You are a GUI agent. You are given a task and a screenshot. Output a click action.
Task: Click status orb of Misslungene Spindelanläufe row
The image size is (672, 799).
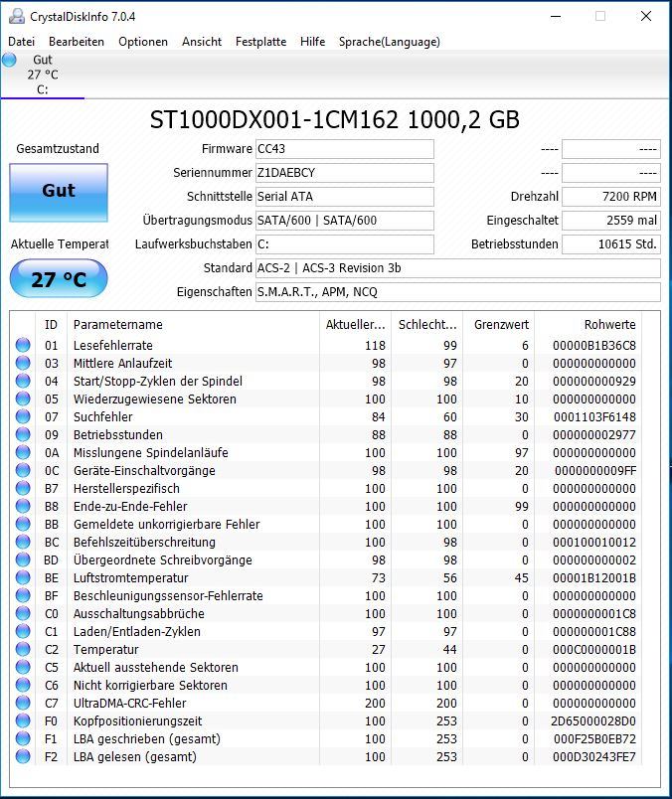(23, 452)
